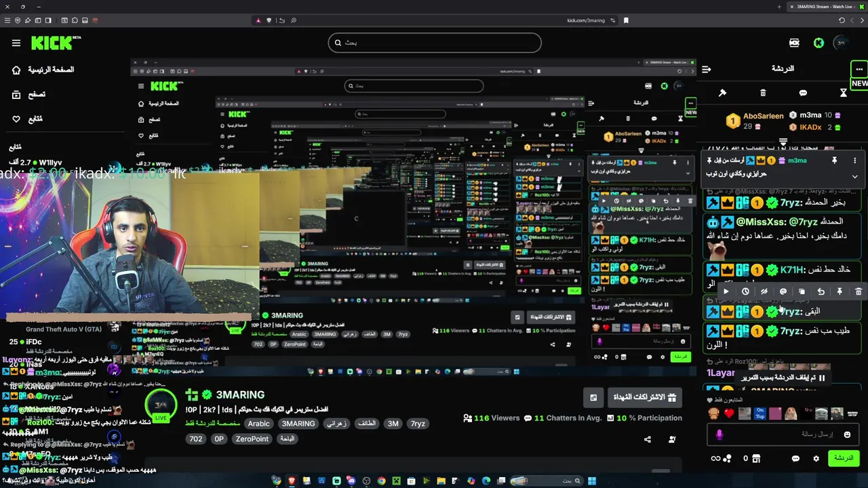The width and height of the screenshot is (868, 488).
Task: Click the hourglass icon in chat toolbar
Action: click(x=844, y=93)
